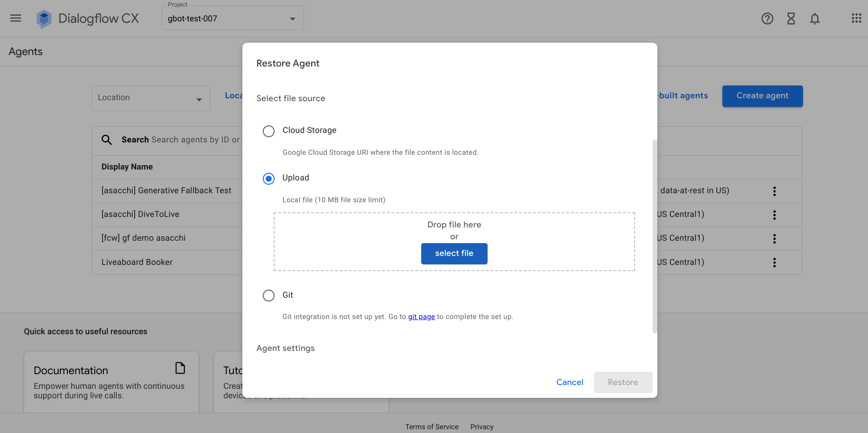Open options menu for Liveaboard Booker agent
868x433 pixels.
click(x=774, y=262)
